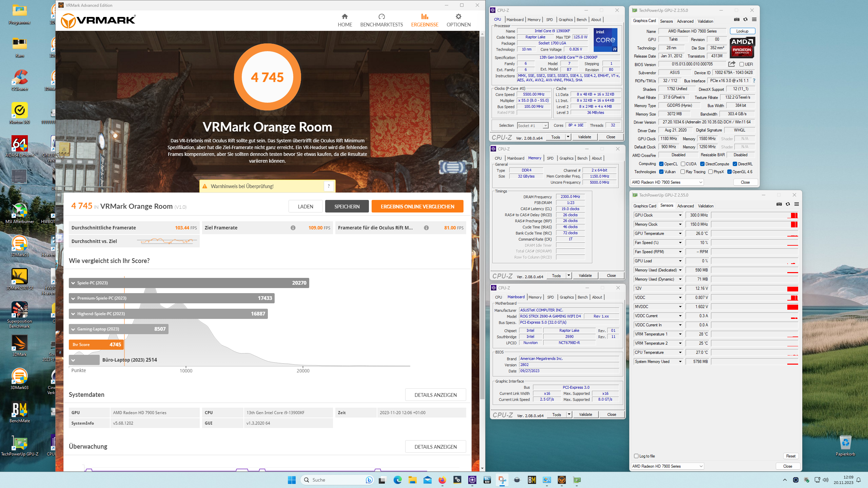Screen dimensions: 868x488
Task: Click Lookup button in GPU-Z
Action: coord(742,31)
